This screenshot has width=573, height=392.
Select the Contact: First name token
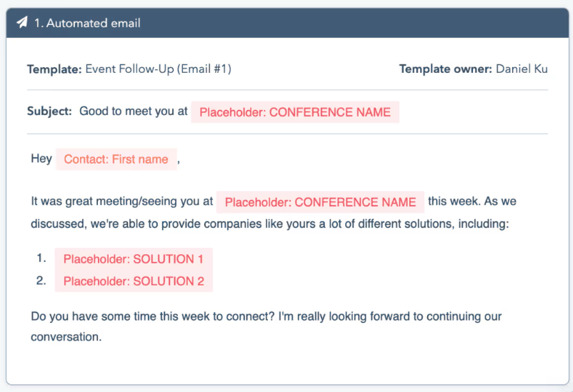tap(116, 159)
